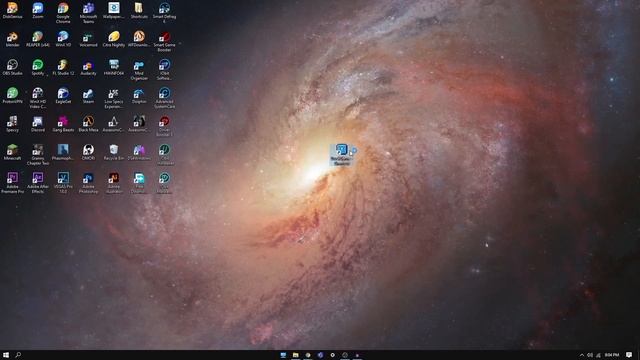Image resolution: width=640 pixels, height=360 pixels.
Task: Open Chrome from the centered taskbar
Action: [x=308, y=355]
